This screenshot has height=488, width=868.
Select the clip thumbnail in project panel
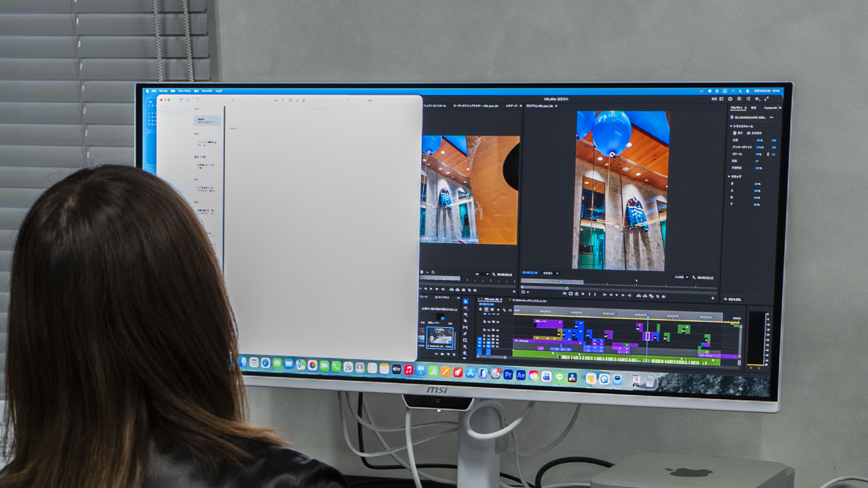pyautogui.click(x=439, y=338)
